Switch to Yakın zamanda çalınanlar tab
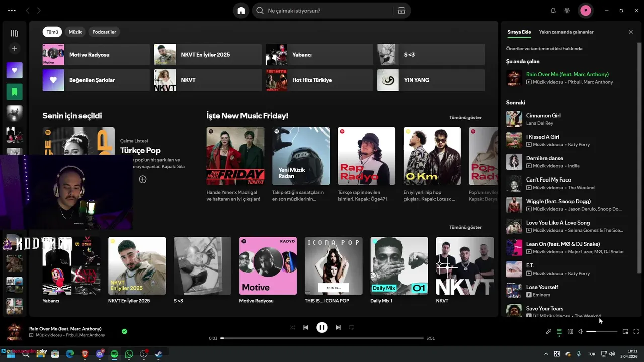 566,32
